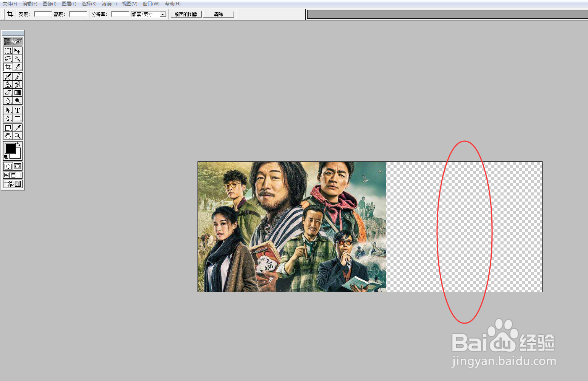Open the 文件(F) menu
Image resolution: width=588 pixels, height=381 pixels.
(10, 3)
